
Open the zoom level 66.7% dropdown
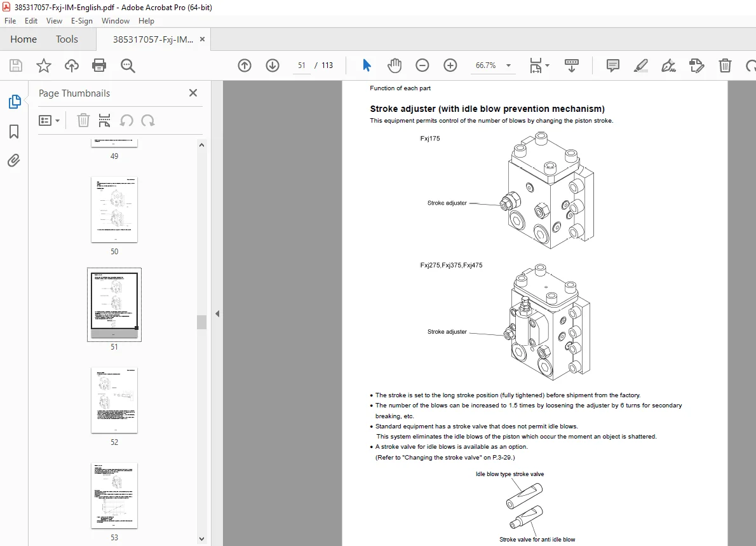(508, 65)
